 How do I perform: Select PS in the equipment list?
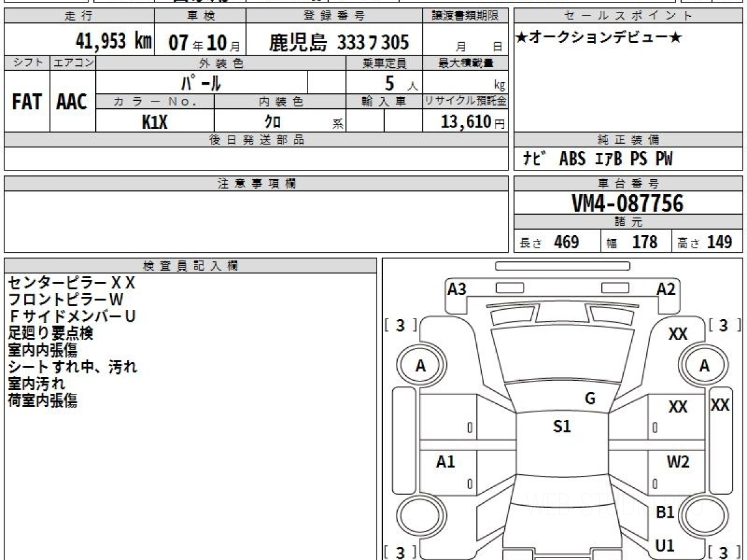(x=639, y=159)
